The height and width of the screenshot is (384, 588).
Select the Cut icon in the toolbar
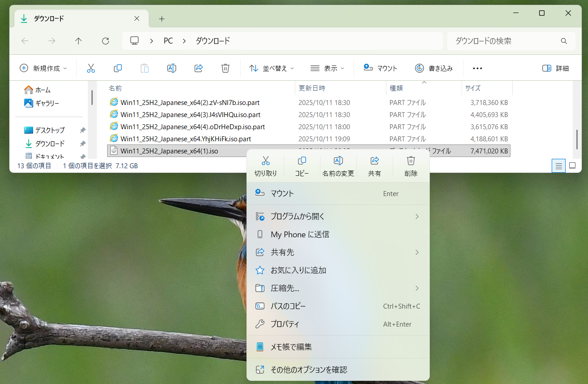pos(91,68)
